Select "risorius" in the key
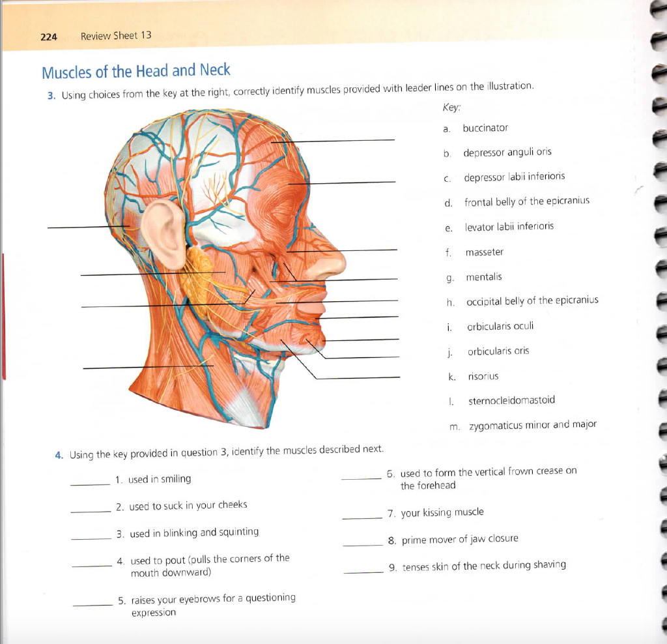The image size is (667, 644). pos(483,376)
